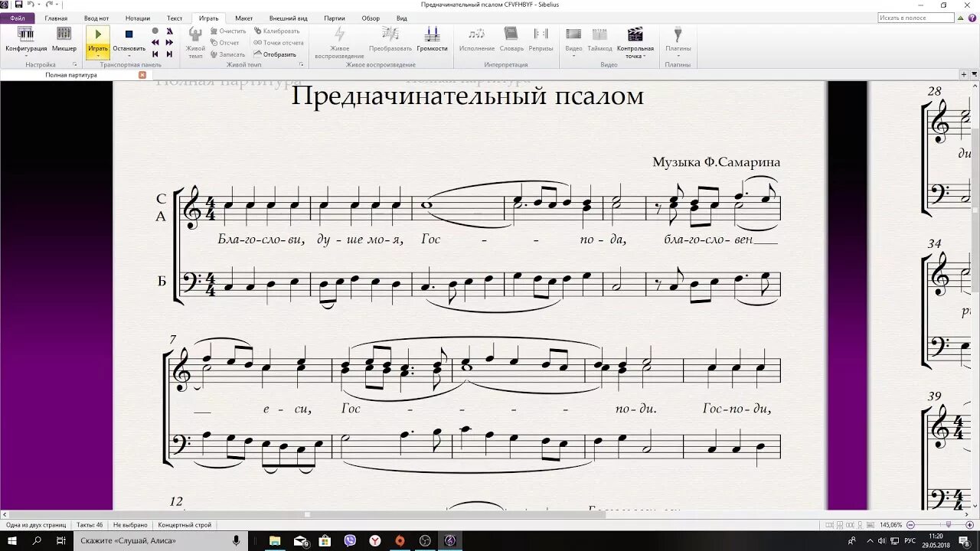Viewport: 980px width, 551px height.
Task: Click the round record button in transport
Action: (x=155, y=31)
